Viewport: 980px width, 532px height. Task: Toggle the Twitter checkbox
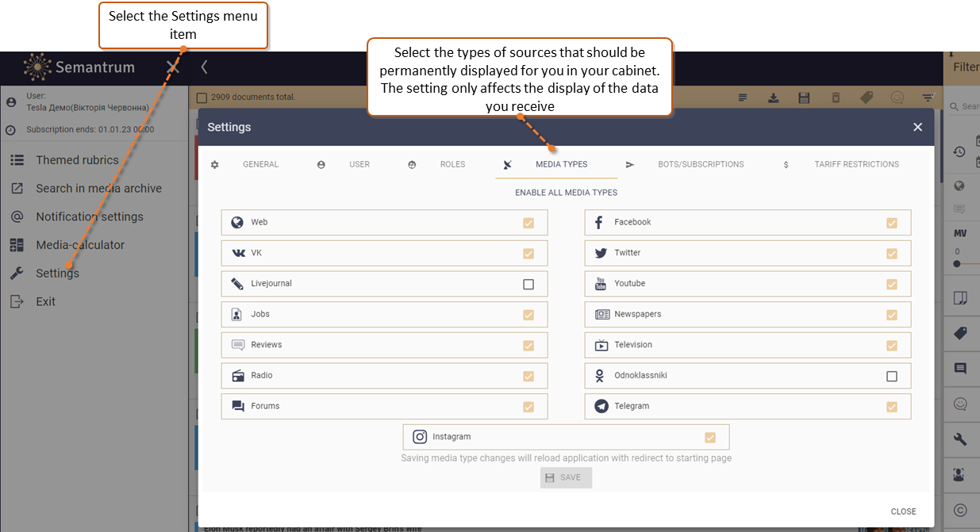[x=892, y=254]
